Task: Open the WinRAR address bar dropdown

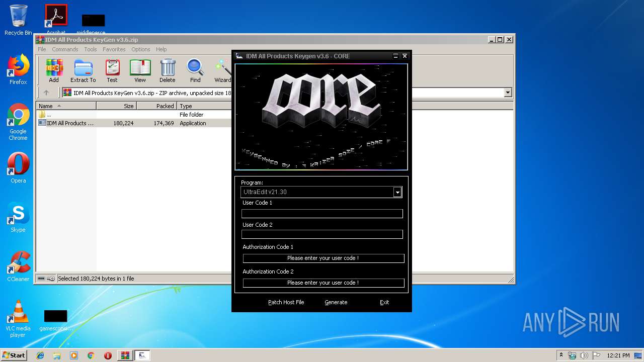Action: (508, 93)
